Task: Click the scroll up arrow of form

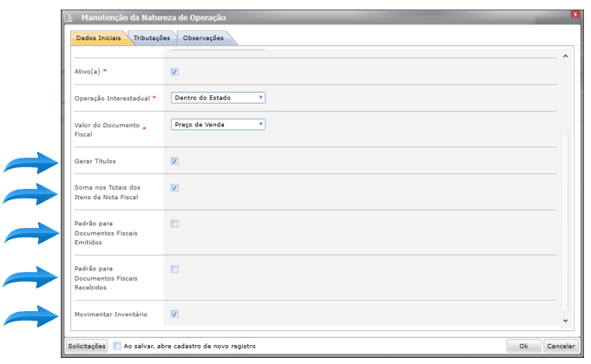Action: click(x=565, y=56)
